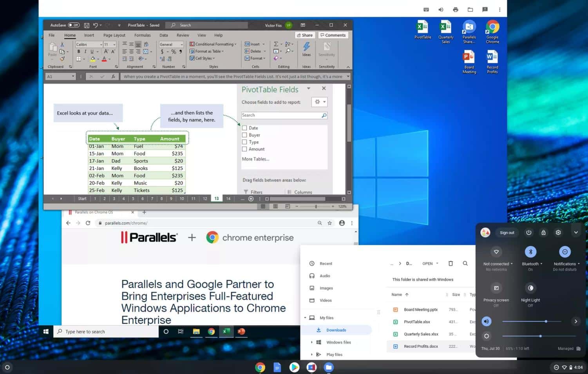
Task: Click More Tables link in PivotTable Fields
Action: click(x=255, y=159)
